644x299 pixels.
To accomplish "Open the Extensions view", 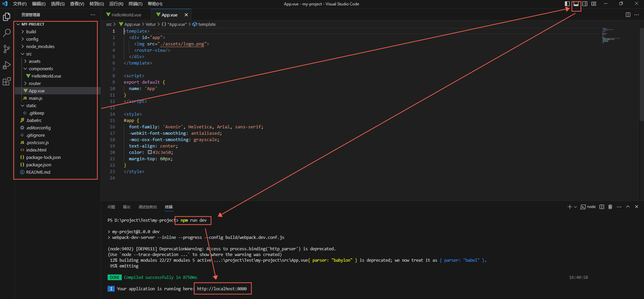I will point(7,81).
